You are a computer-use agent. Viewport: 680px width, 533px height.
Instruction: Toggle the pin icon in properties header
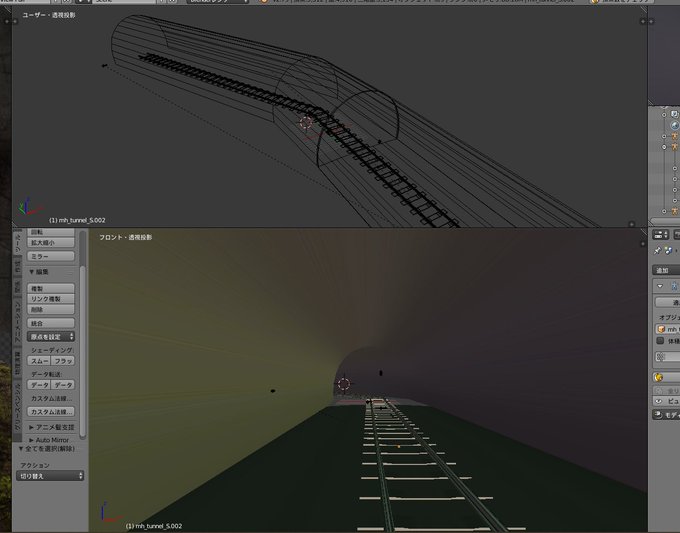(x=657, y=250)
